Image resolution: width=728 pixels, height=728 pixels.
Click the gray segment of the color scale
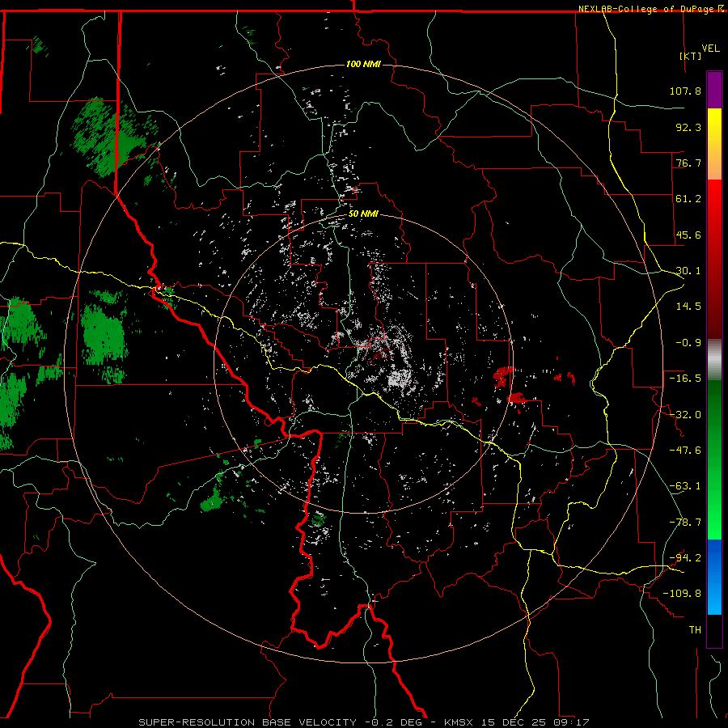[x=714, y=360]
